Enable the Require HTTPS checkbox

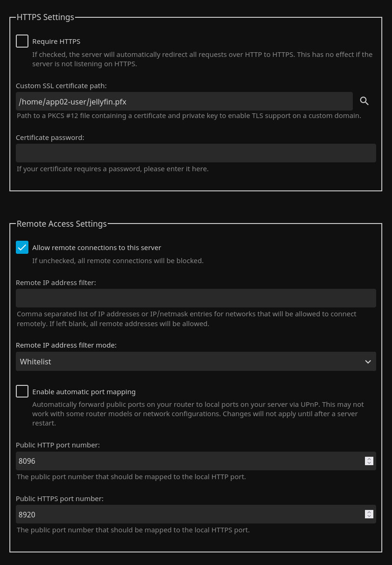tap(22, 41)
